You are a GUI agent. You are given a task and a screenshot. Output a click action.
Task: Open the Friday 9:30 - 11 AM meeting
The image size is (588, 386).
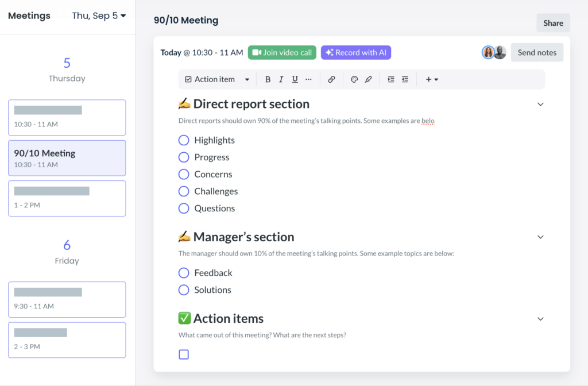click(67, 300)
